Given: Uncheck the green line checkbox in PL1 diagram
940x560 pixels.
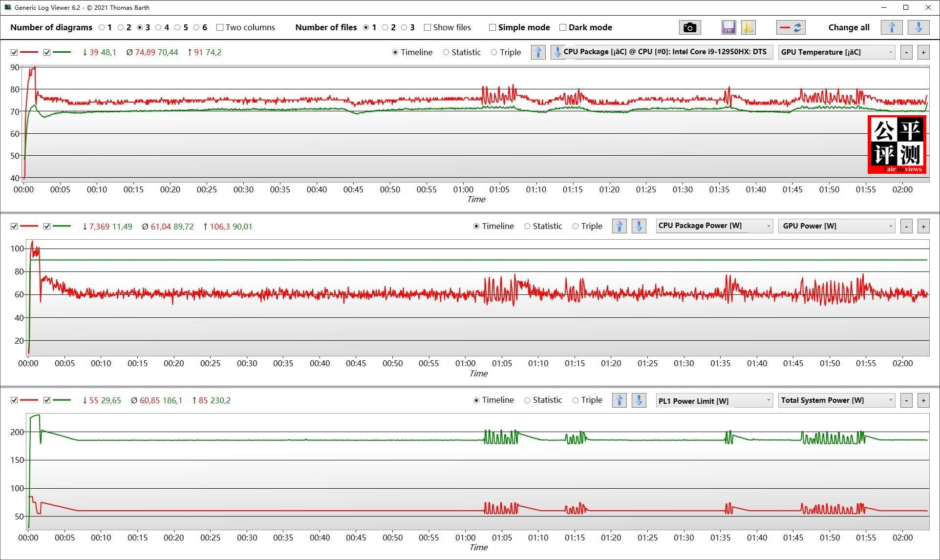Looking at the screenshot, I should click(47, 400).
